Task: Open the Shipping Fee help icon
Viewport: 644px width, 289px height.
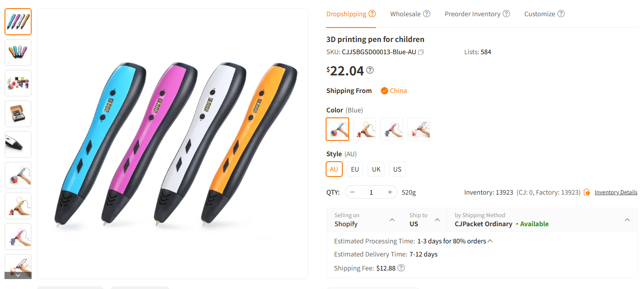Action: 402,268
